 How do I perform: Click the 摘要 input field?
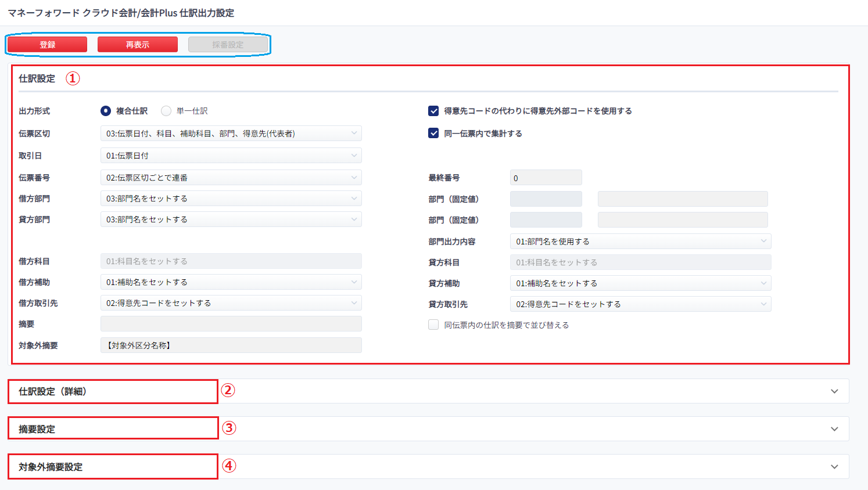[x=231, y=324]
